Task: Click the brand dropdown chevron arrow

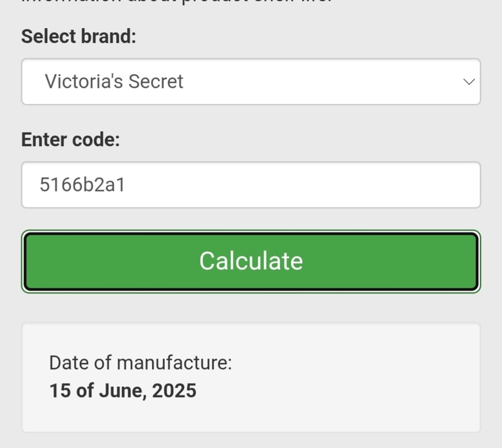Action: tap(469, 82)
